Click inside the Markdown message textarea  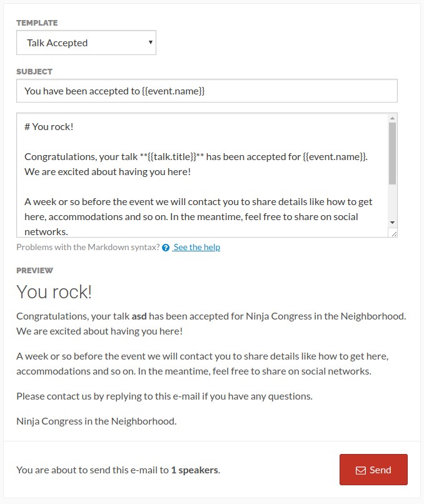pyautogui.click(x=203, y=175)
